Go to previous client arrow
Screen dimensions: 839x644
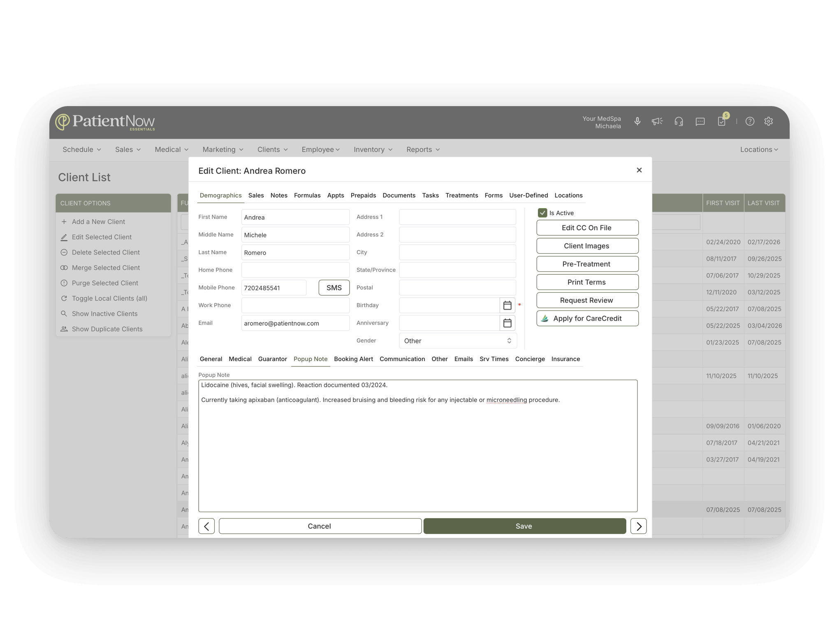point(206,526)
